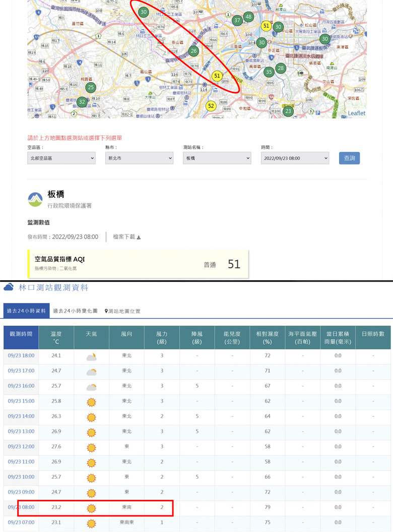Click the 能見度 (公里) column header
Viewport: 393px width, 532px height.
[x=232, y=338]
